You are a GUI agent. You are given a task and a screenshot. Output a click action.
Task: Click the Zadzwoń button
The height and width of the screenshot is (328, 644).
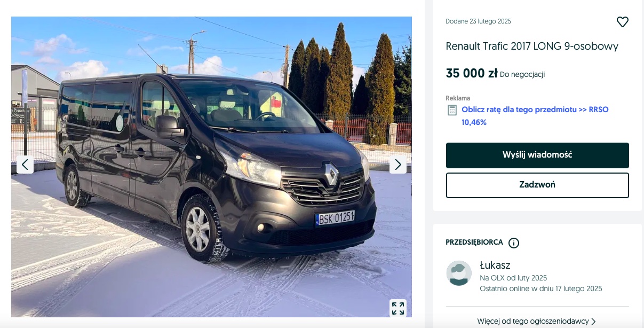tap(537, 185)
